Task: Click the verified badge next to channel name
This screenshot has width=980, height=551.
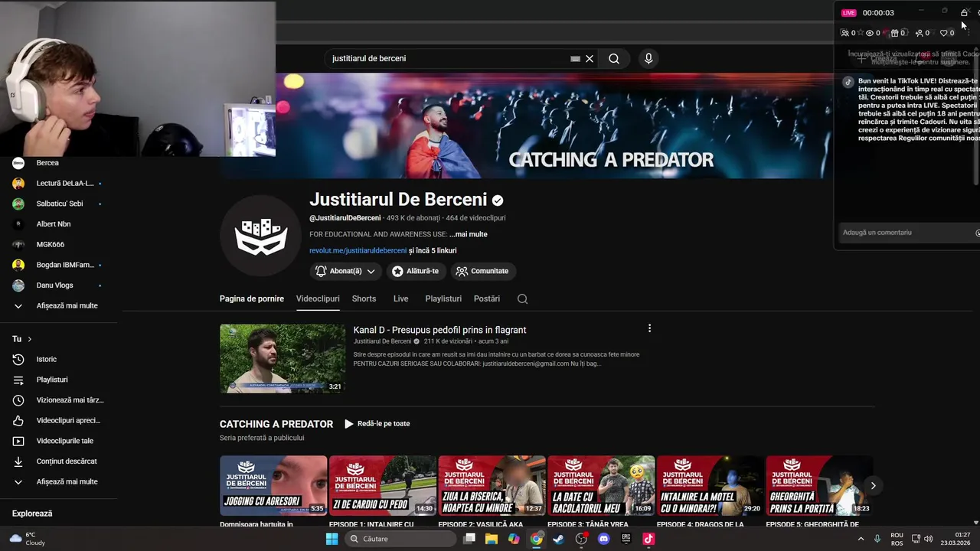Action: pos(498,201)
